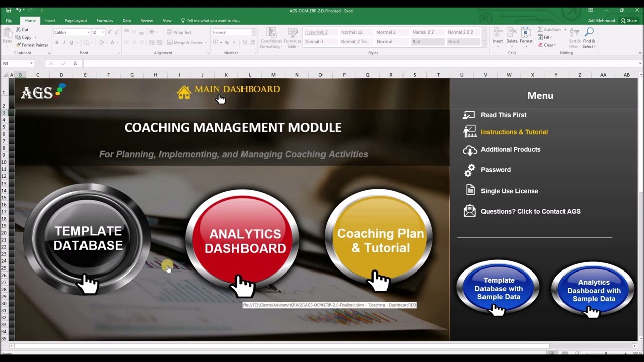Open the font size dropdown

103,32
